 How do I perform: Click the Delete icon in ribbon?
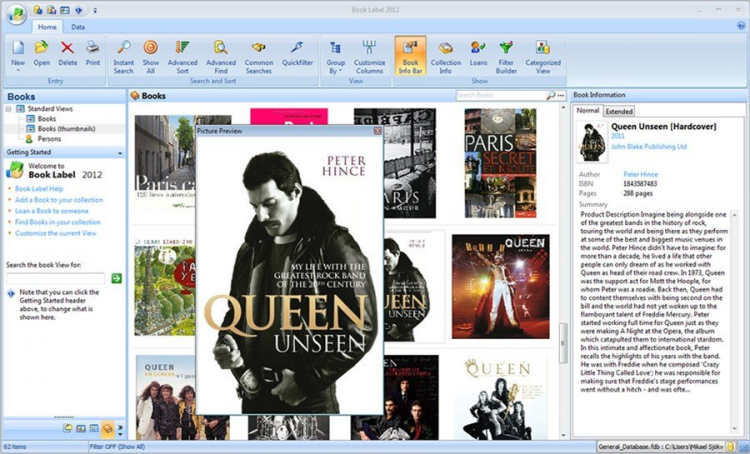click(68, 49)
